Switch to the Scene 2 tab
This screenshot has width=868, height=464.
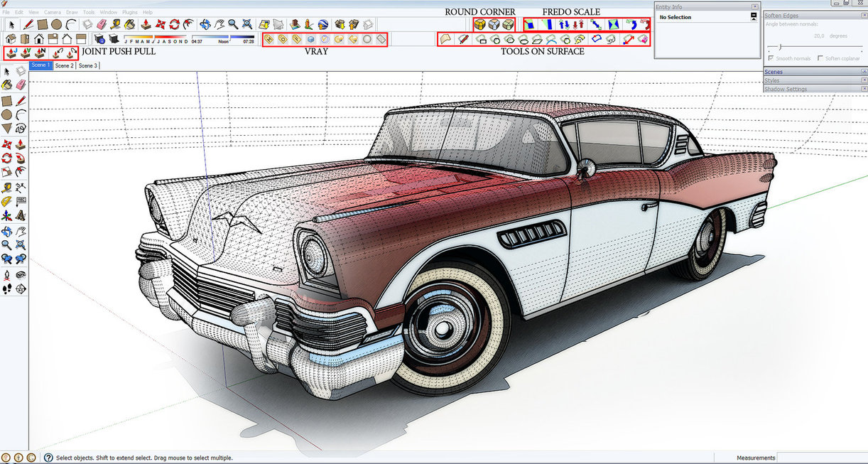[x=64, y=65]
